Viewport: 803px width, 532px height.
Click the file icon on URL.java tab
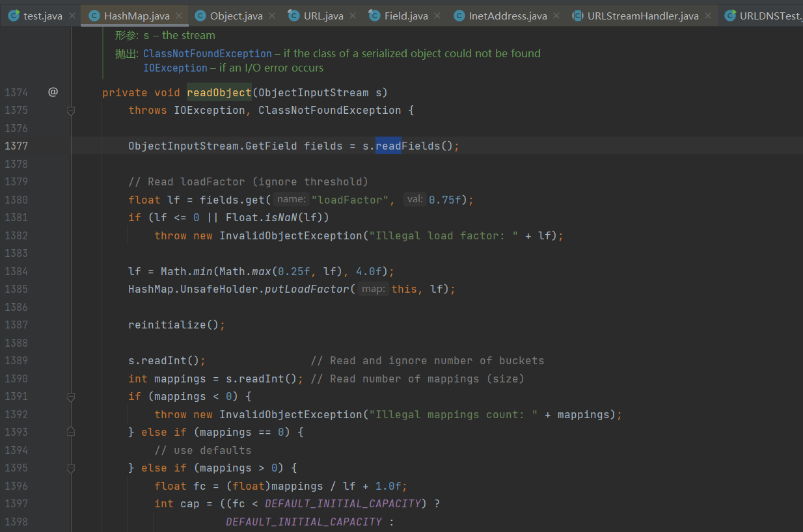click(294, 16)
